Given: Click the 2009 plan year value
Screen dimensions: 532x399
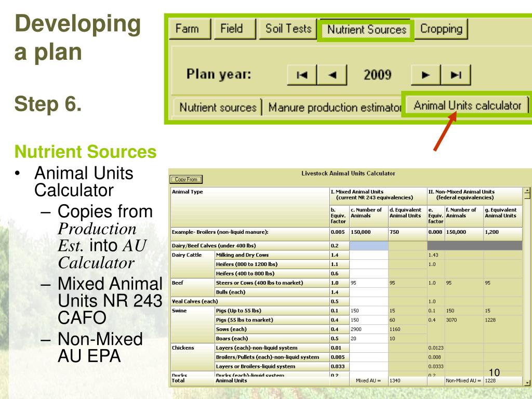Looking at the screenshot, I should click(378, 75).
